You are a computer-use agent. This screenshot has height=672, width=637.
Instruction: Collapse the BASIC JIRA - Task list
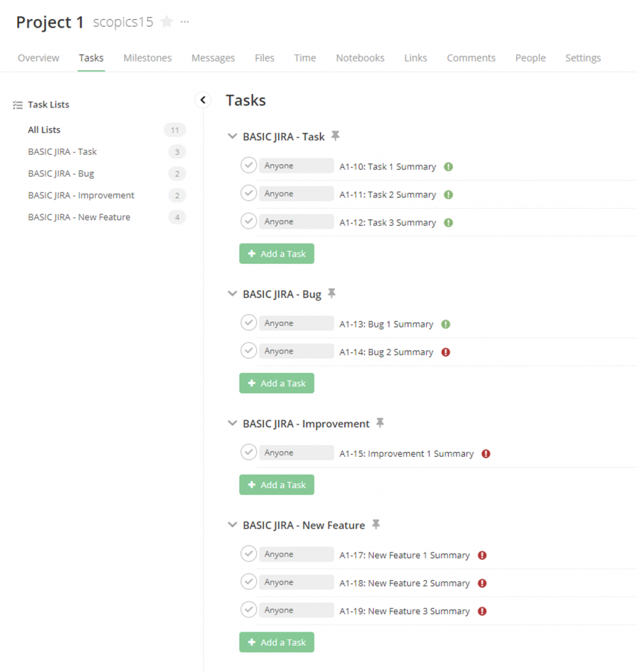(x=232, y=136)
